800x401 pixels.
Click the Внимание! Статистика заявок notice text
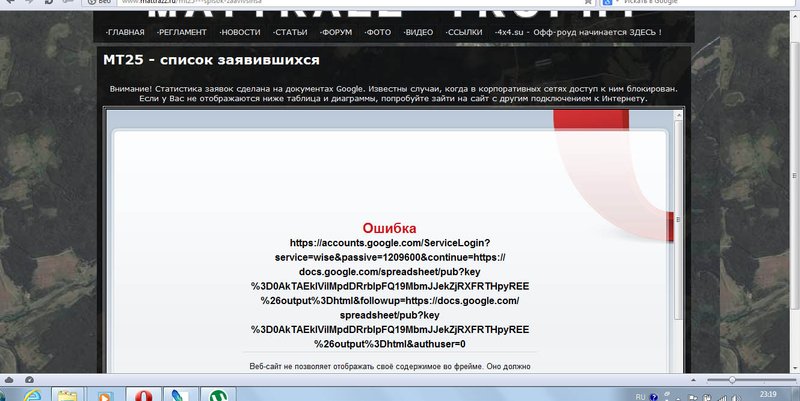tap(393, 93)
